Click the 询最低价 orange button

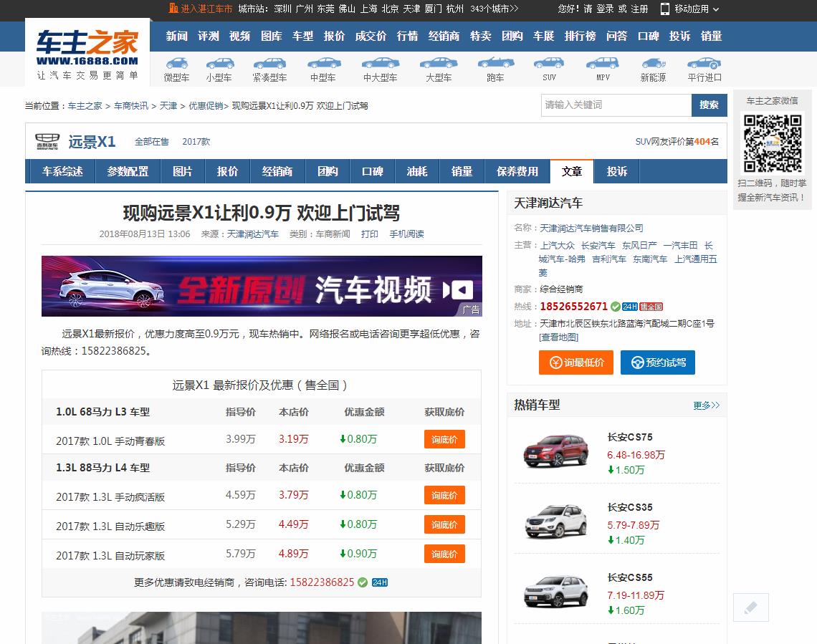(x=575, y=362)
